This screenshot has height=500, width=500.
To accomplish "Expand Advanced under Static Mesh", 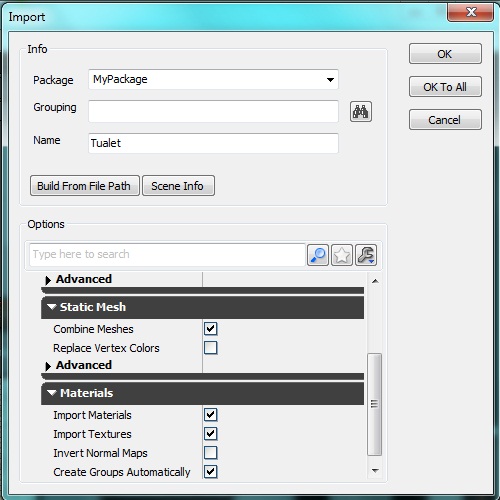I will (48, 366).
